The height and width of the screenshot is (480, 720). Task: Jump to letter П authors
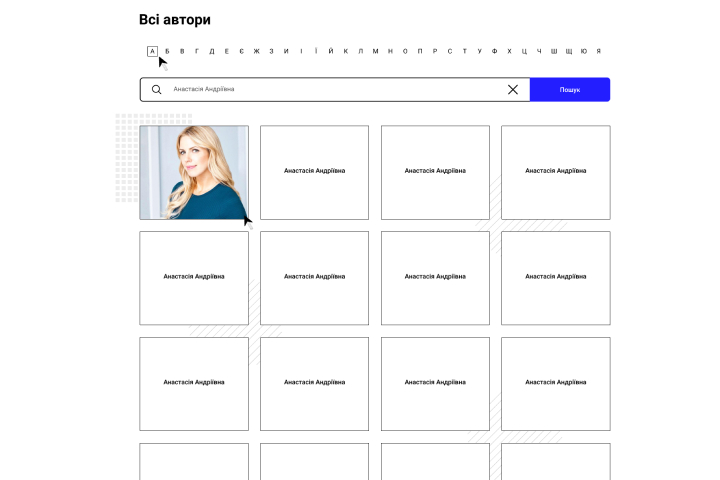click(420, 51)
